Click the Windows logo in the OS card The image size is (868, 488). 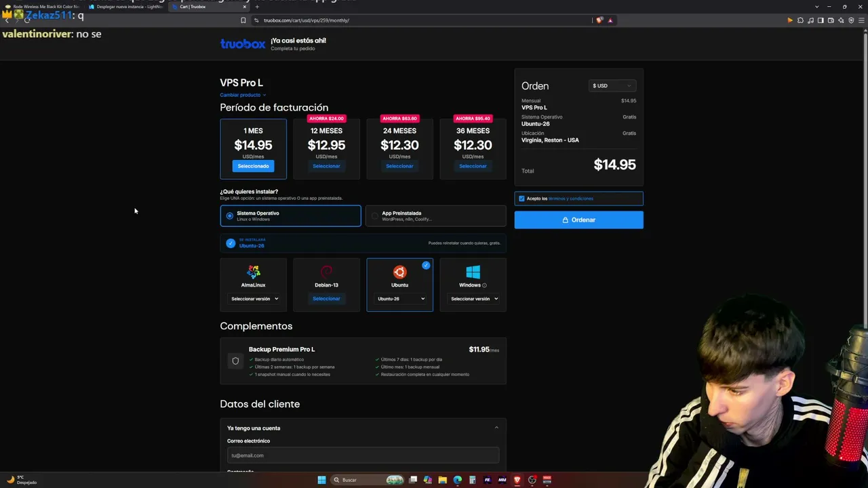click(473, 272)
